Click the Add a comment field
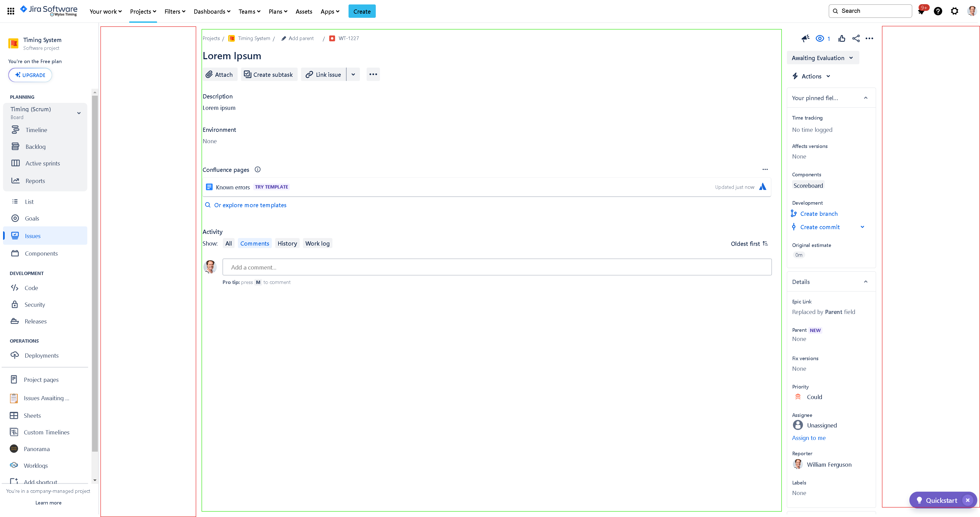The image size is (980, 517). [x=497, y=267]
